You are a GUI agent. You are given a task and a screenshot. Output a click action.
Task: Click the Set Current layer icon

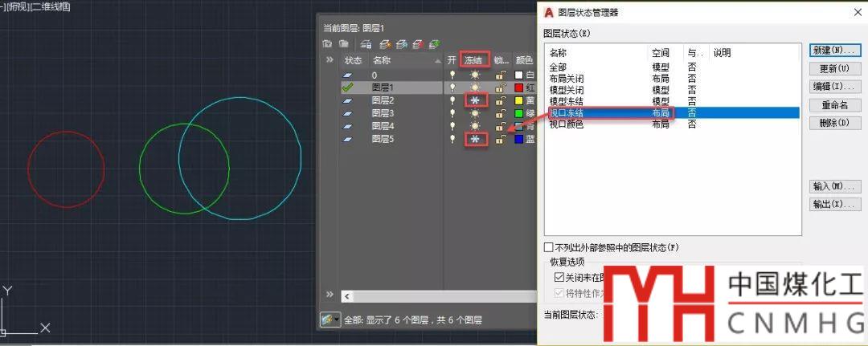click(x=435, y=43)
